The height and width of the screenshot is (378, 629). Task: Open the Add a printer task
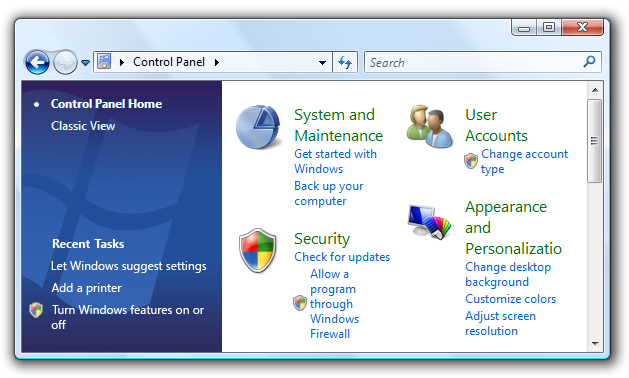point(86,288)
